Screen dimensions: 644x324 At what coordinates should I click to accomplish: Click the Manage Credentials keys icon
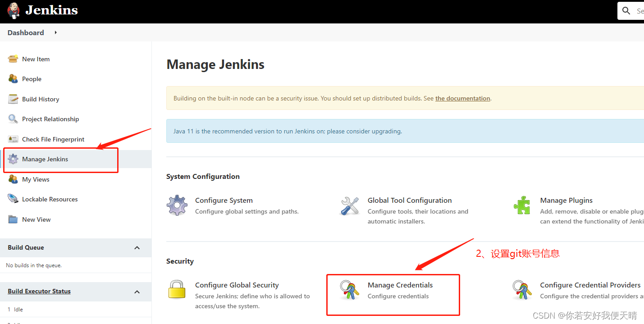pos(350,290)
